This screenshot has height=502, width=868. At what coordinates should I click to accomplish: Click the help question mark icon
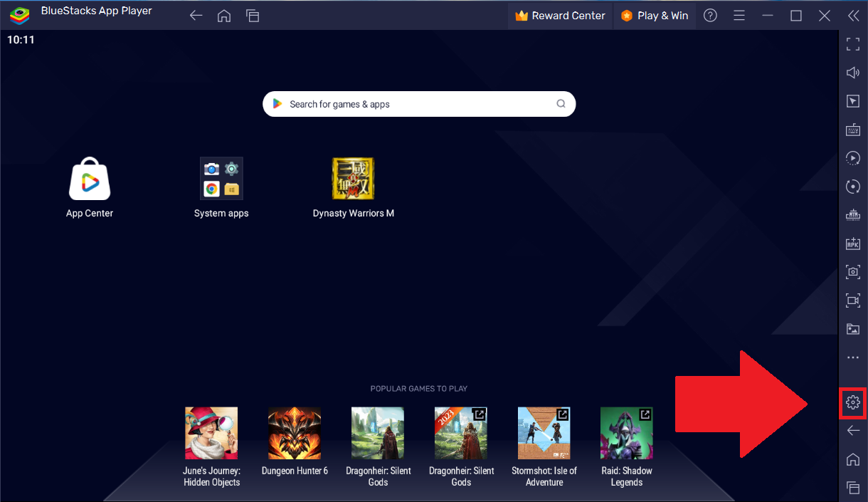710,16
